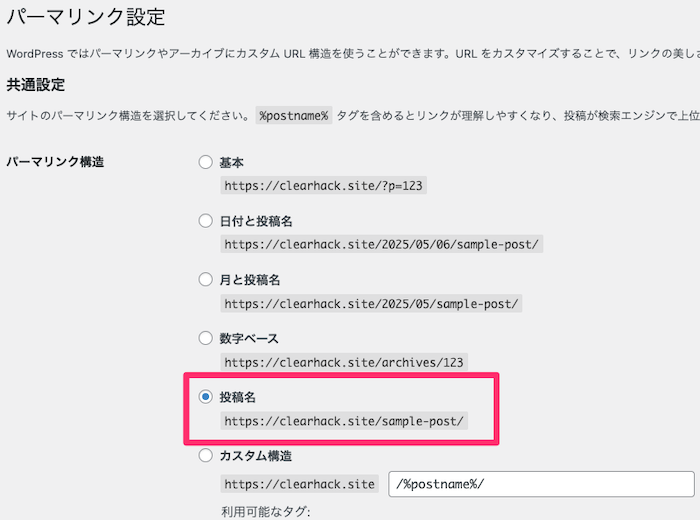Click the カスタム構造 label text

tap(256, 456)
